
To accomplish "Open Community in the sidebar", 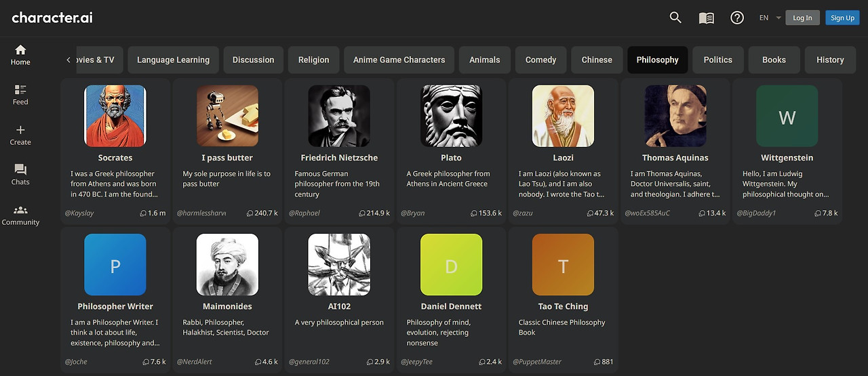I will point(20,215).
